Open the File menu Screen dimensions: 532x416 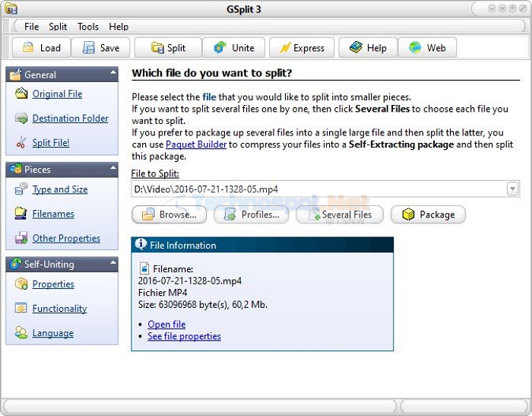click(x=32, y=27)
